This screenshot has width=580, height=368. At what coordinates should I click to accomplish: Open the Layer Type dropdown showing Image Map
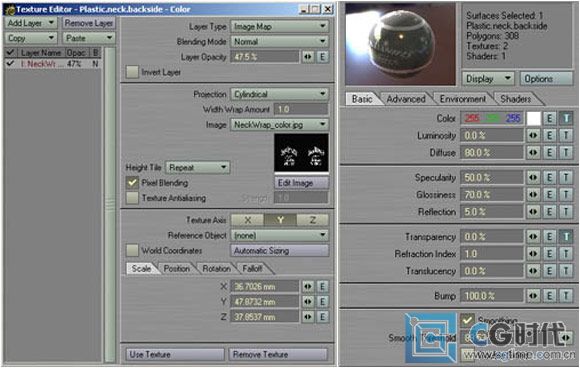point(279,27)
